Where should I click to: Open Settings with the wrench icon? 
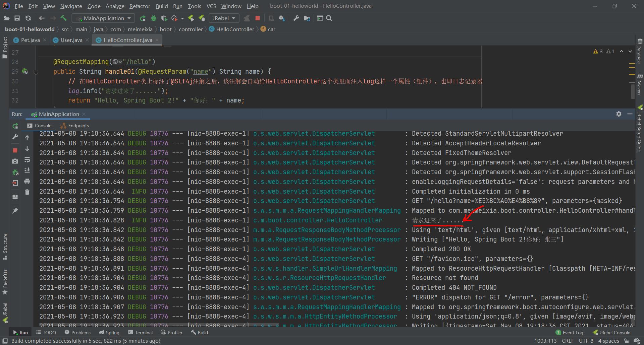(x=296, y=18)
